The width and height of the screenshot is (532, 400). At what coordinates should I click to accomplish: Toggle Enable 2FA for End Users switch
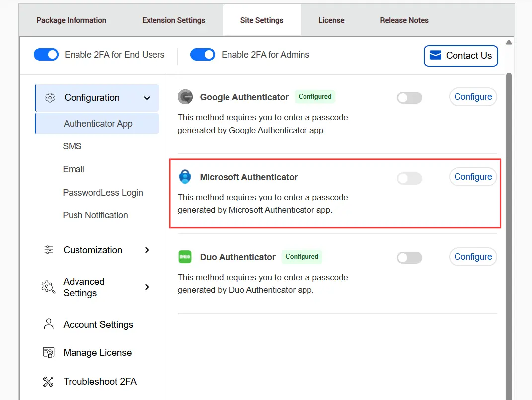click(46, 54)
